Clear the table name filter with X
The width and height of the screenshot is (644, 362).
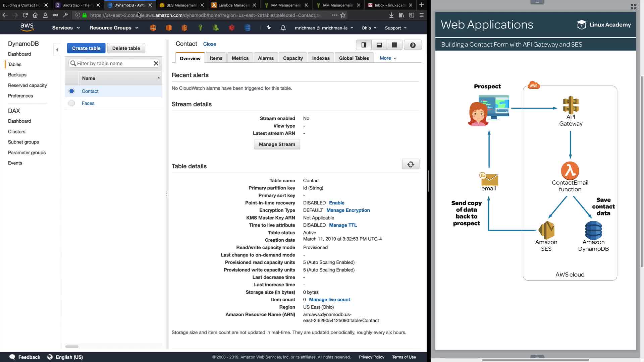point(156,63)
